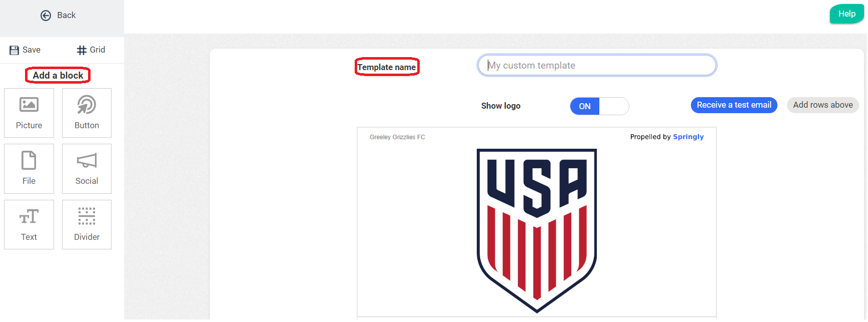Turn off the Show logo switch
868x322 pixels.
(599, 106)
